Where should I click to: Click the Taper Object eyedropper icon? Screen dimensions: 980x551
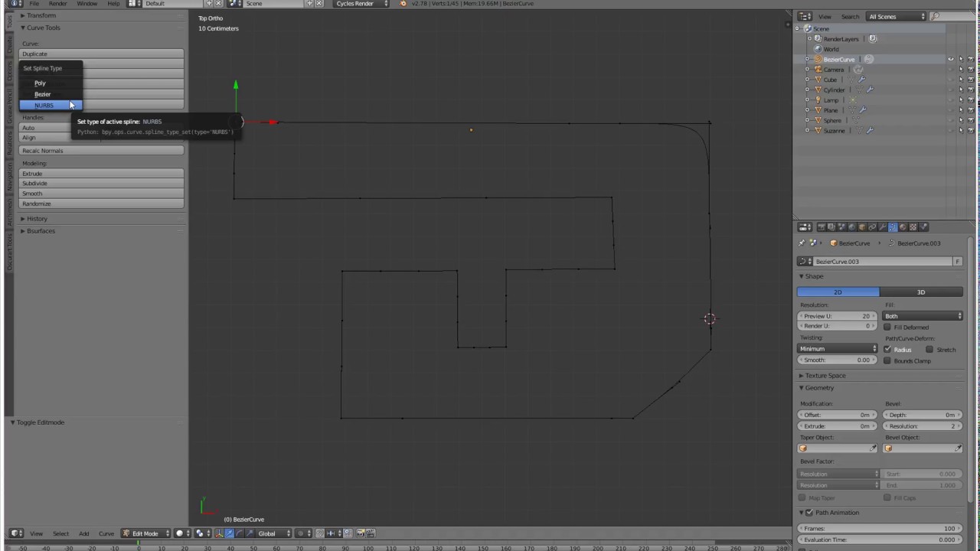[874, 448]
